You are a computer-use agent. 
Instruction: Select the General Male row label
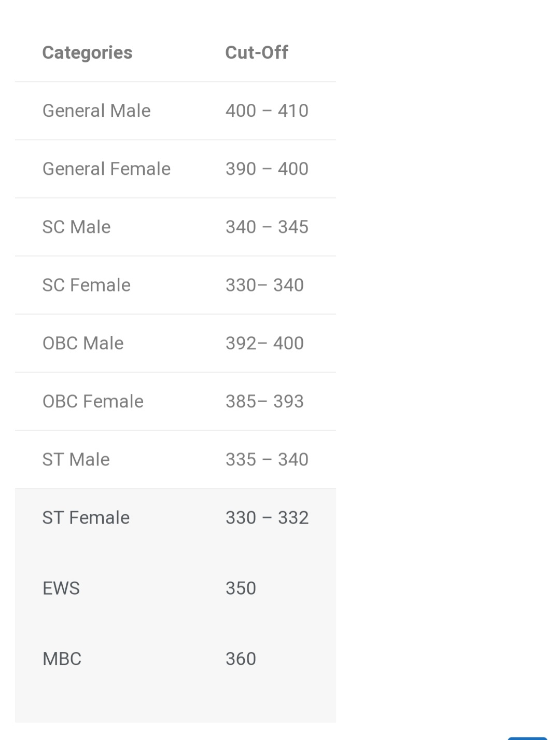(x=96, y=111)
